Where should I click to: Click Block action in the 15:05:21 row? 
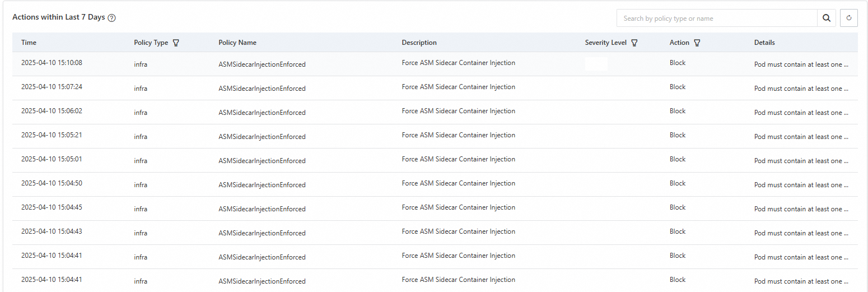click(678, 135)
